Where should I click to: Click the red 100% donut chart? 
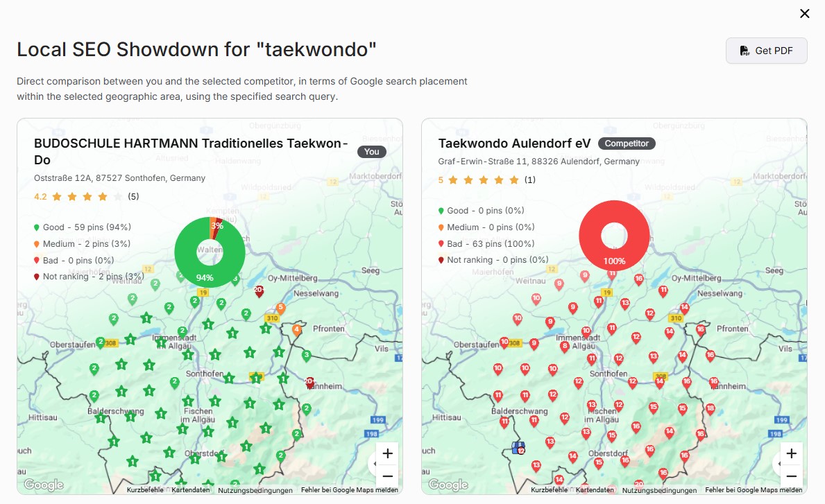(x=614, y=236)
